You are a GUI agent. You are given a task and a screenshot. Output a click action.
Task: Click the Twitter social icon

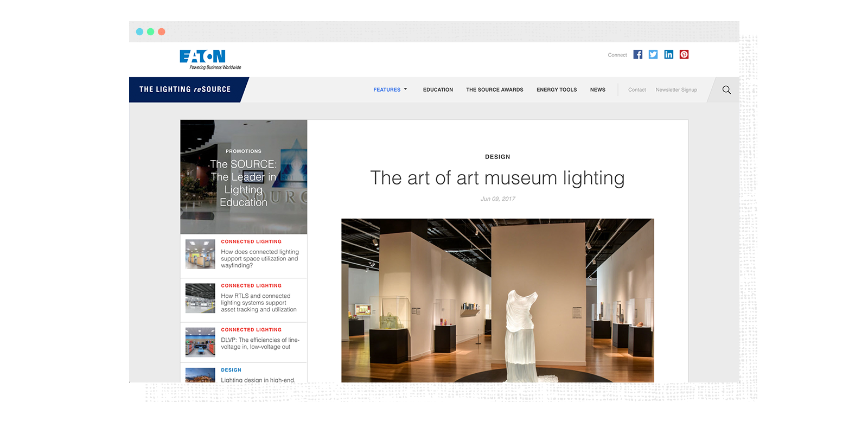click(x=653, y=55)
